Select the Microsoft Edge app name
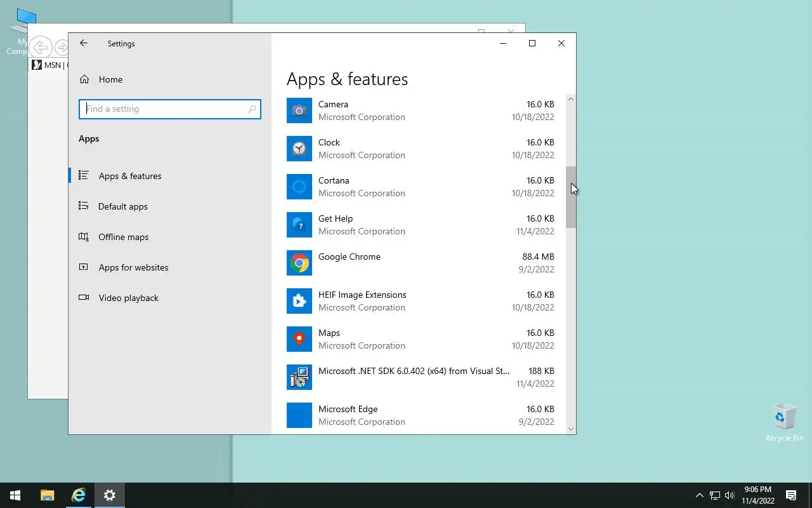The width and height of the screenshot is (812, 508). click(348, 409)
